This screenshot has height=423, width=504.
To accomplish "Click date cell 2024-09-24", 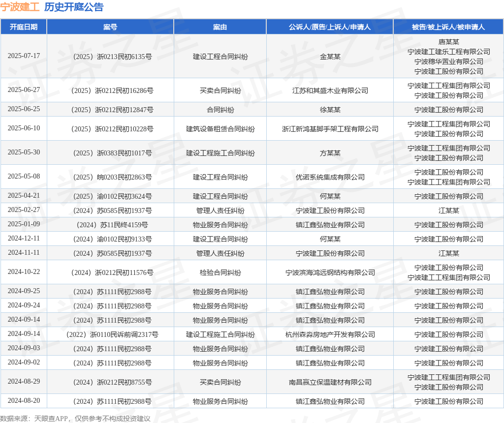I will click(x=24, y=305).
